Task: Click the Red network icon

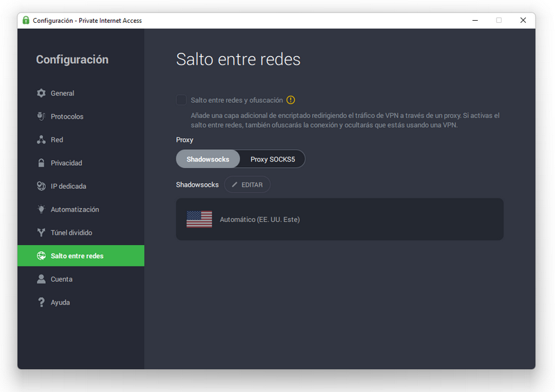Action: pyautogui.click(x=41, y=139)
